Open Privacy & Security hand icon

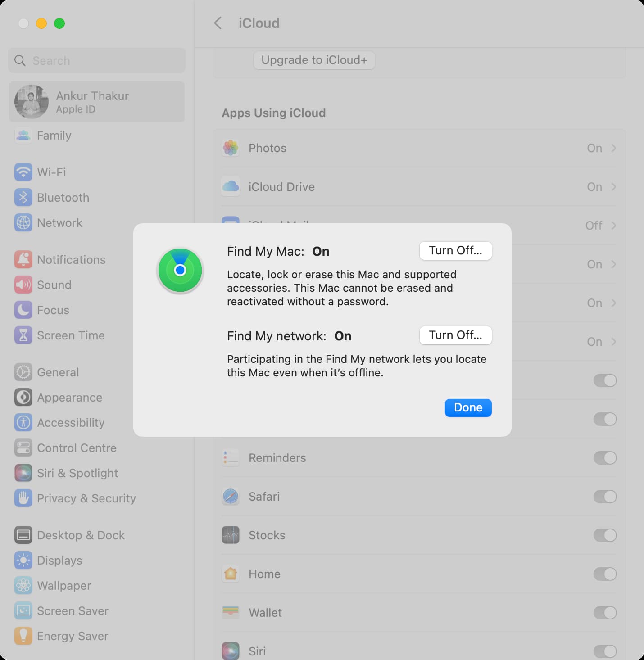pos(23,498)
